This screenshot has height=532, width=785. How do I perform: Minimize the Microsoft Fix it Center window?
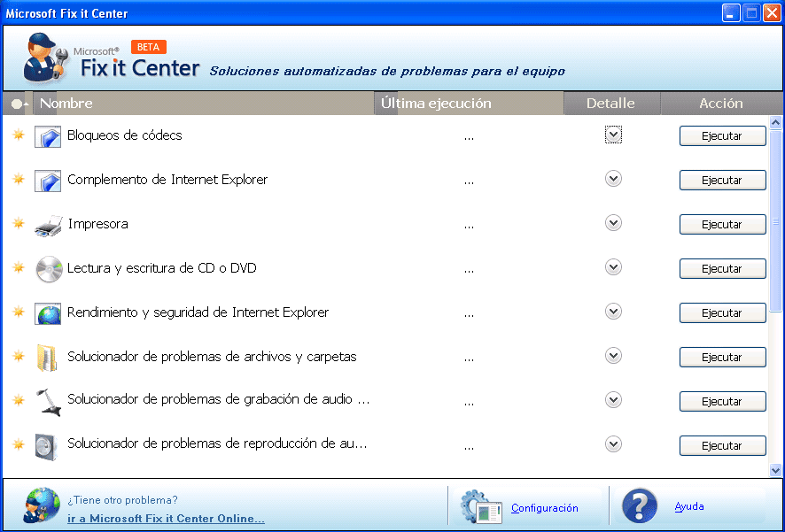[731, 13]
